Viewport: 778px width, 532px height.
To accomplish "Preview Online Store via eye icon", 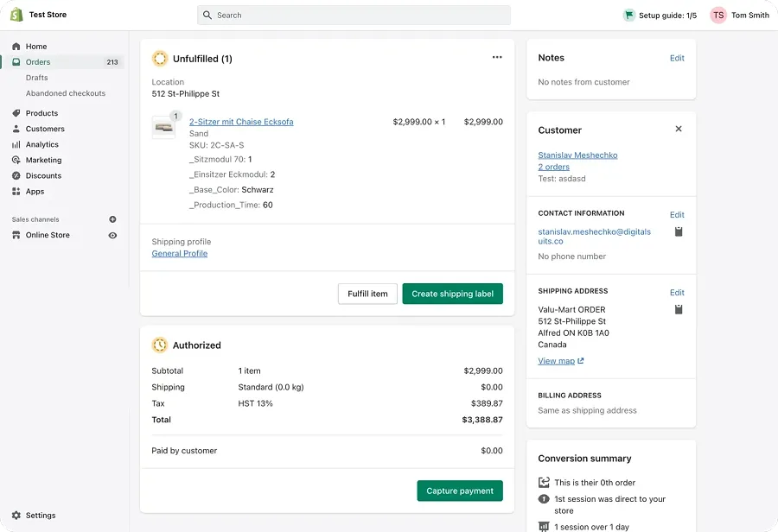I will point(112,236).
